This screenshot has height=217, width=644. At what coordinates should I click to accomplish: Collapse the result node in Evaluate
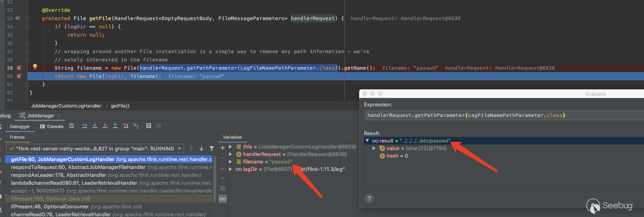367,141
